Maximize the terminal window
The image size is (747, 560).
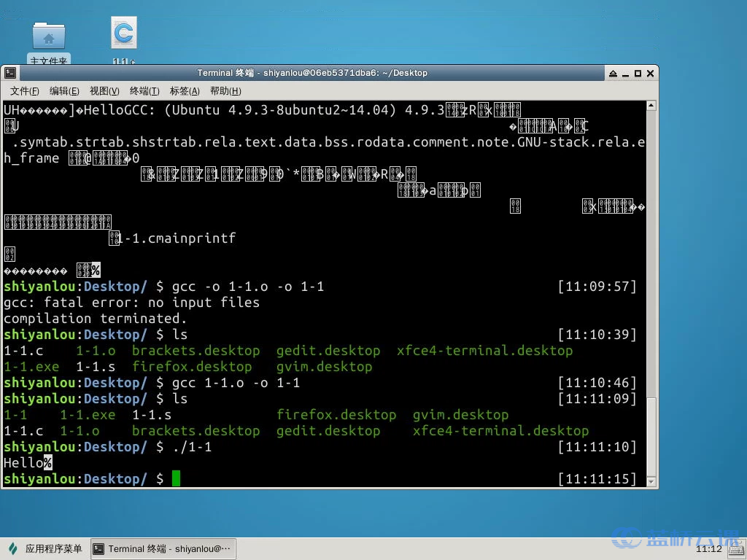[x=638, y=73]
